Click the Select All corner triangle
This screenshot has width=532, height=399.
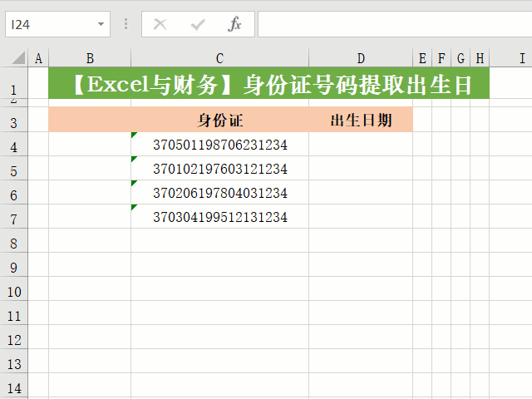(x=18, y=57)
